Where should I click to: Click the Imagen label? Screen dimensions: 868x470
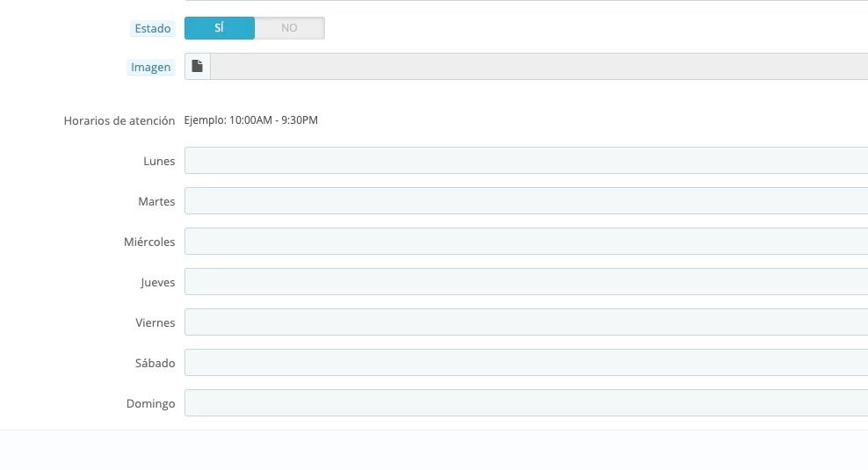[150, 67]
